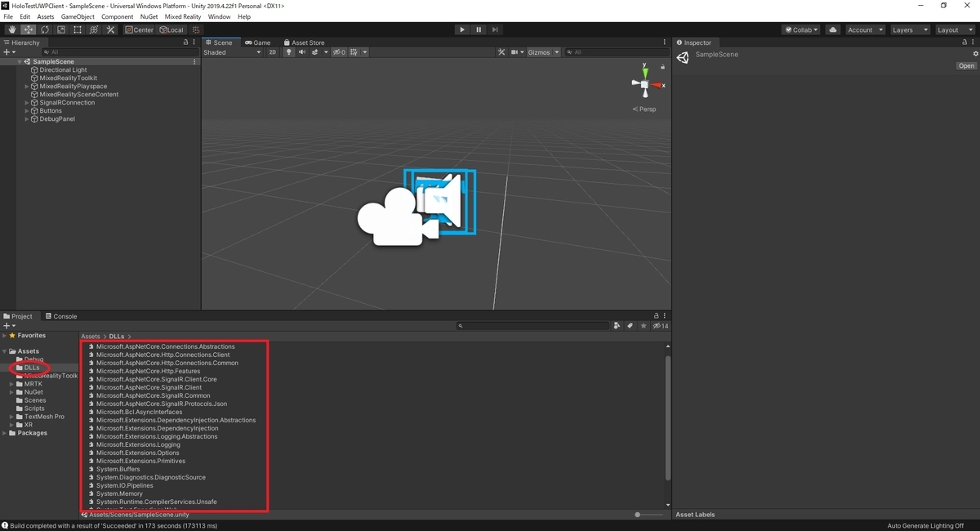Screen dimensions: 980x531
Task: Open custom editor tools
Action: 111,29
